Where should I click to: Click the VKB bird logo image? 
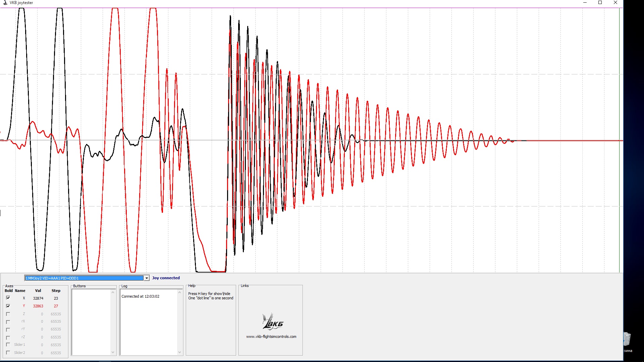[x=272, y=322]
